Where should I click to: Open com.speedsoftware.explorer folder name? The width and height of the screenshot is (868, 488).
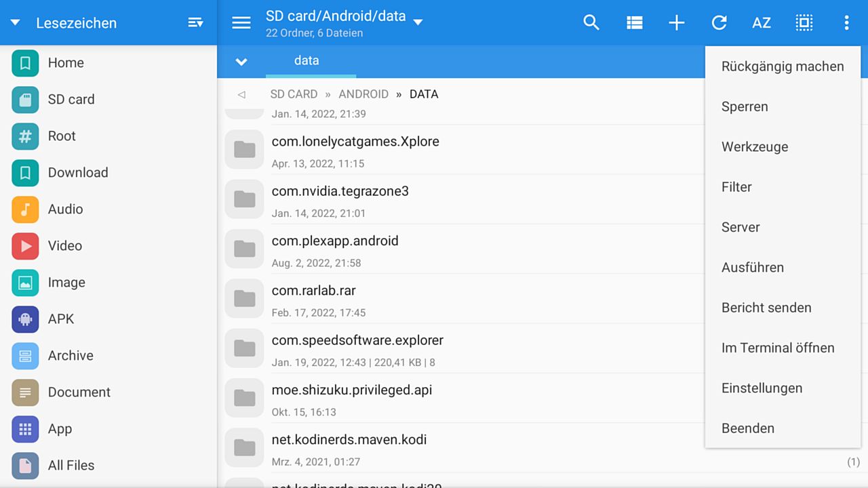click(357, 340)
